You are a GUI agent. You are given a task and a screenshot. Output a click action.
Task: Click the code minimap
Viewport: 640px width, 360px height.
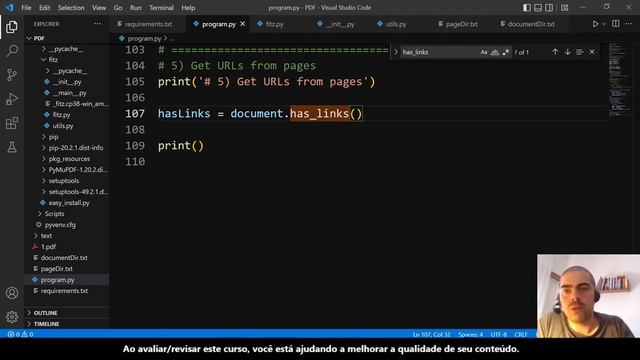[x=620, y=80]
